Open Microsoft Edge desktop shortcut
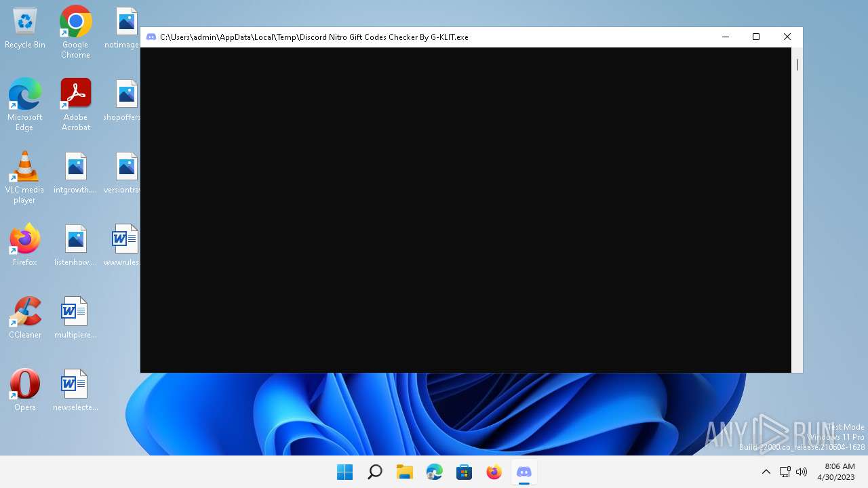Image resolution: width=868 pixels, height=488 pixels. (x=25, y=104)
